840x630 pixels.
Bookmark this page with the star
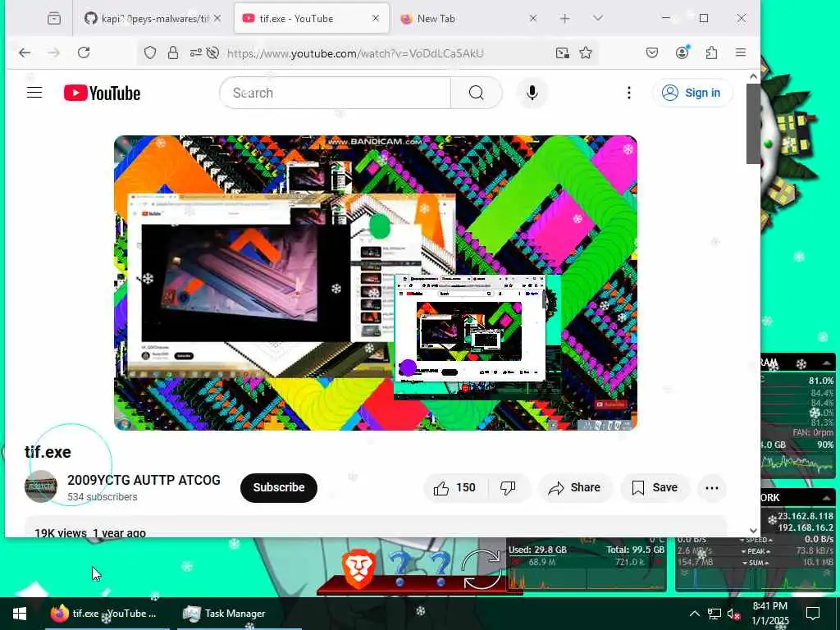(x=586, y=52)
